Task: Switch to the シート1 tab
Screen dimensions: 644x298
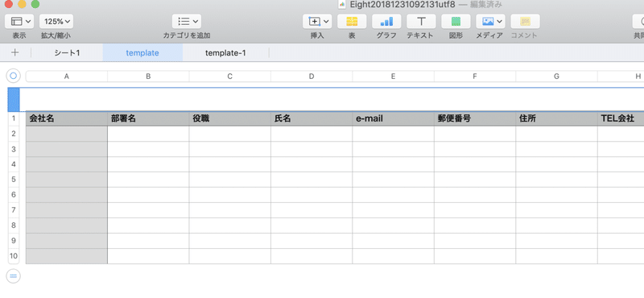Action: pyautogui.click(x=67, y=52)
